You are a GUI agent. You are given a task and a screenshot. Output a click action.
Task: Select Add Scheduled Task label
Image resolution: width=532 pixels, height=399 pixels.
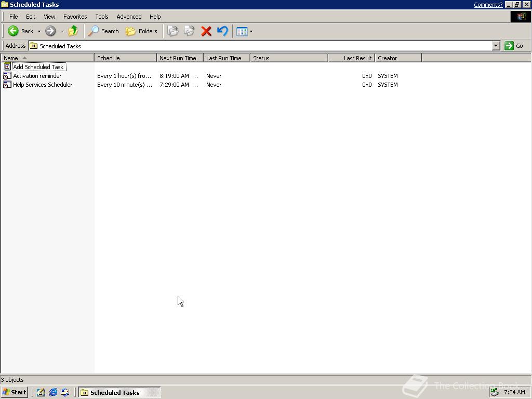click(x=38, y=67)
